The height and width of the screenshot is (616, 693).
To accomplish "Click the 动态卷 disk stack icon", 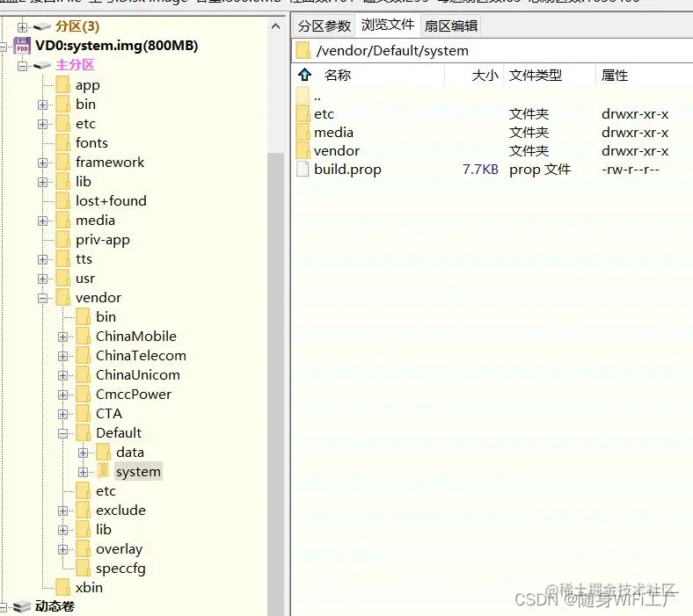I will [x=22, y=606].
